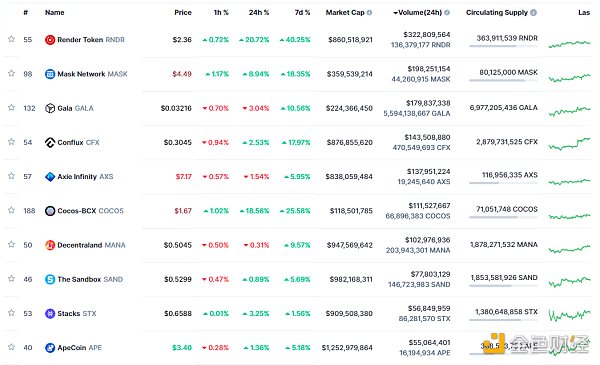Viewport: 600px width, 365px height.
Task: Click the Stacks STX logo
Action: point(50,313)
